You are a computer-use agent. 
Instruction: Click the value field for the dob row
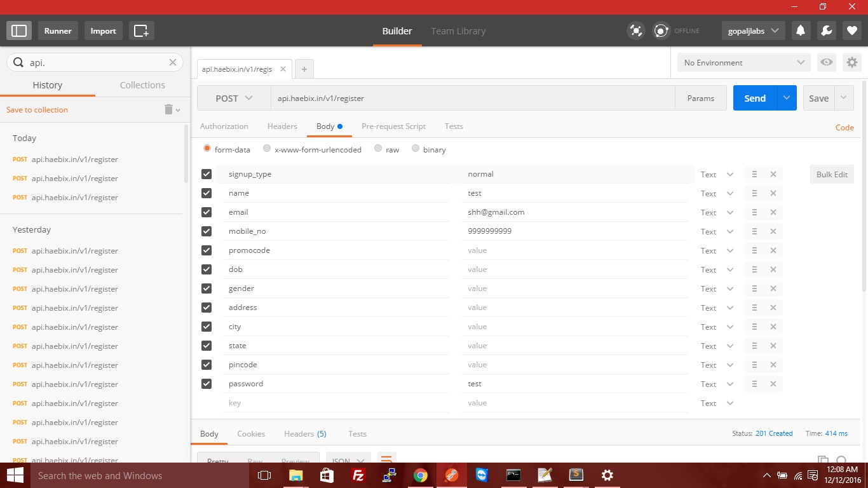(575, 269)
